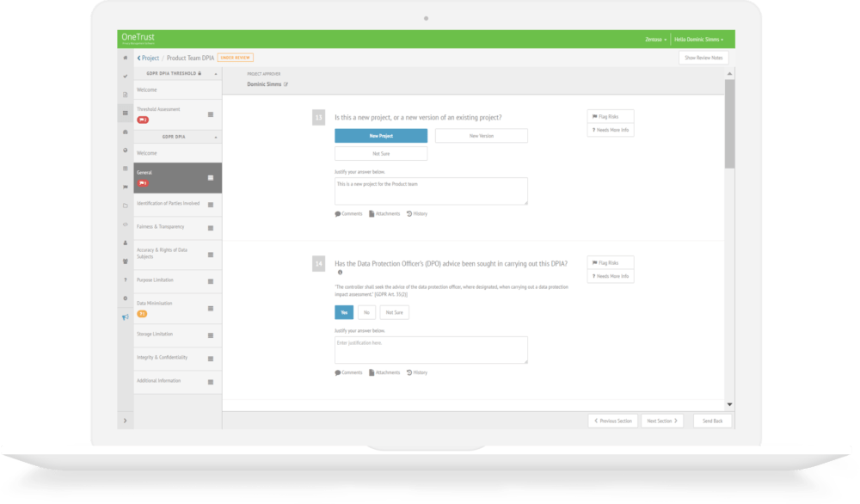Choose Not Sure for DPO advice question
The width and height of the screenshot is (860, 504).
pos(395,312)
